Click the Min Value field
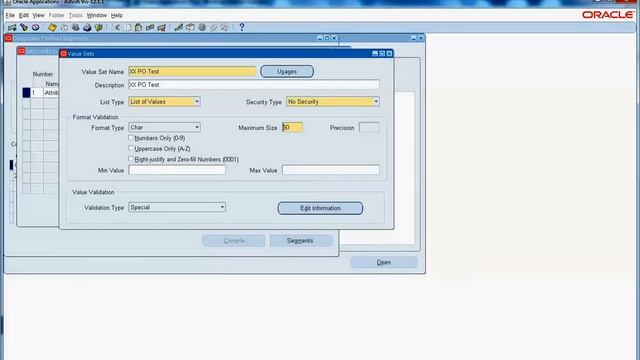This screenshot has width=640, height=360. point(177,170)
